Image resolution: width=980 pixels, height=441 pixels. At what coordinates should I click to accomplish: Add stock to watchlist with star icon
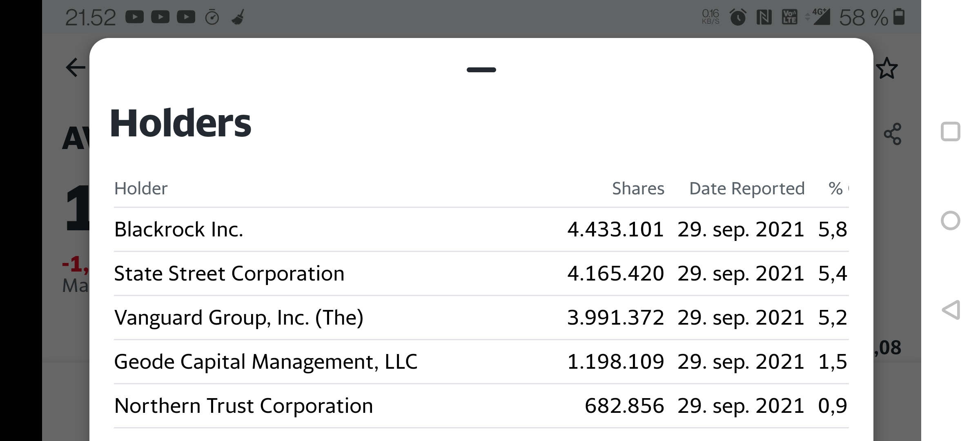coord(887,68)
